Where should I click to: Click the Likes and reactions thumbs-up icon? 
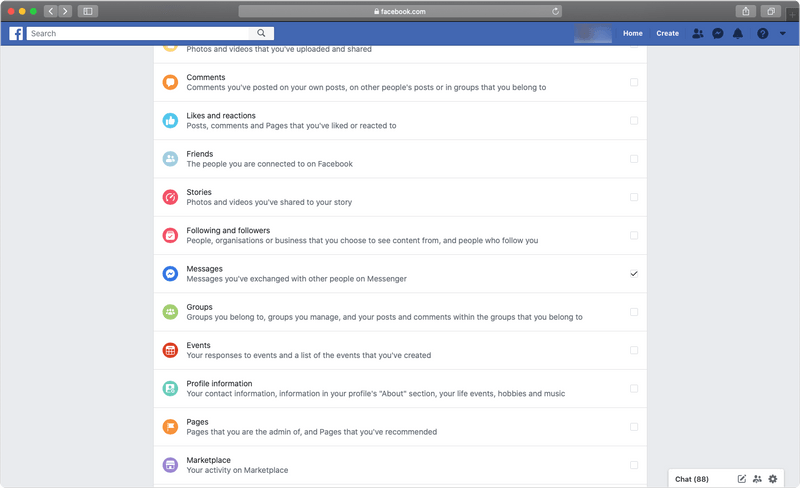tap(170, 120)
